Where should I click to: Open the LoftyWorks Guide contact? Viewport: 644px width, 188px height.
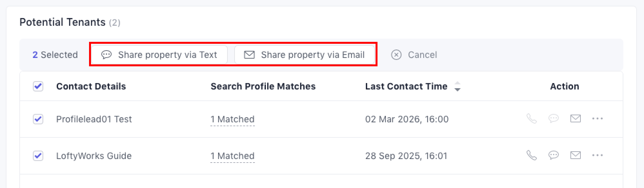pos(94,156)
